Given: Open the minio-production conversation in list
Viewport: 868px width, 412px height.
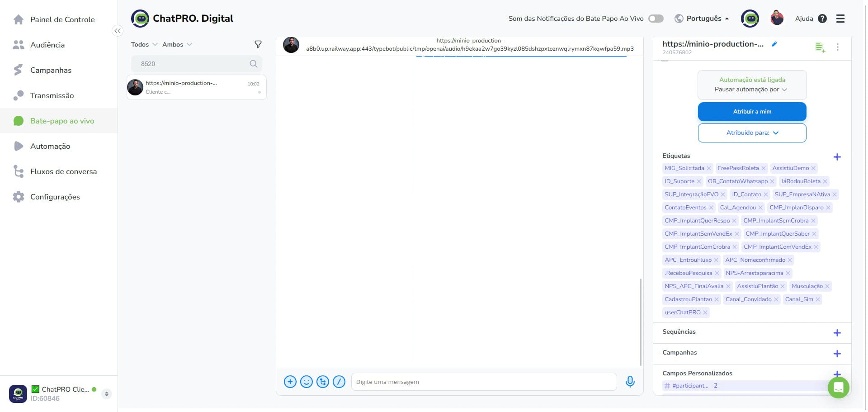Looking at the screenshot, I should tap(197, 87).
